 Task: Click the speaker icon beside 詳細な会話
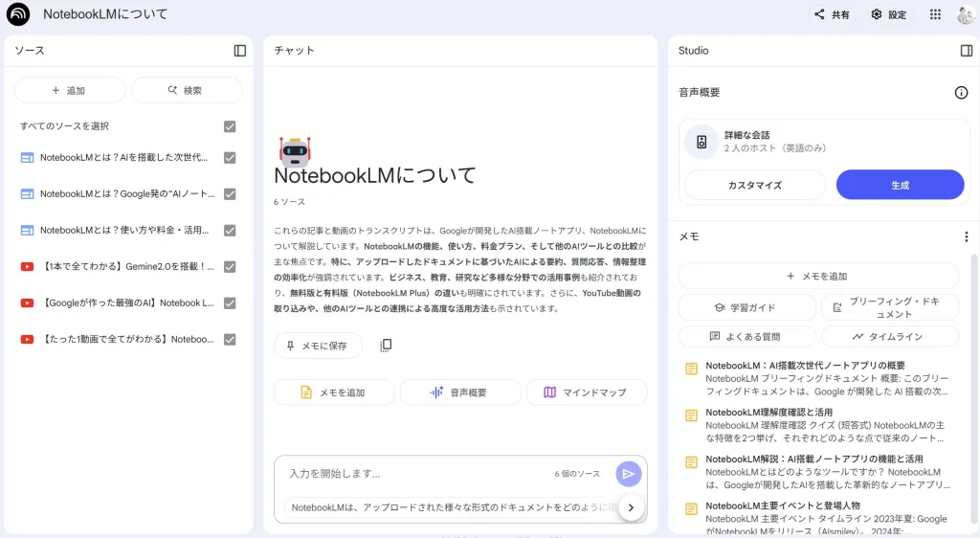coord(702,142)
